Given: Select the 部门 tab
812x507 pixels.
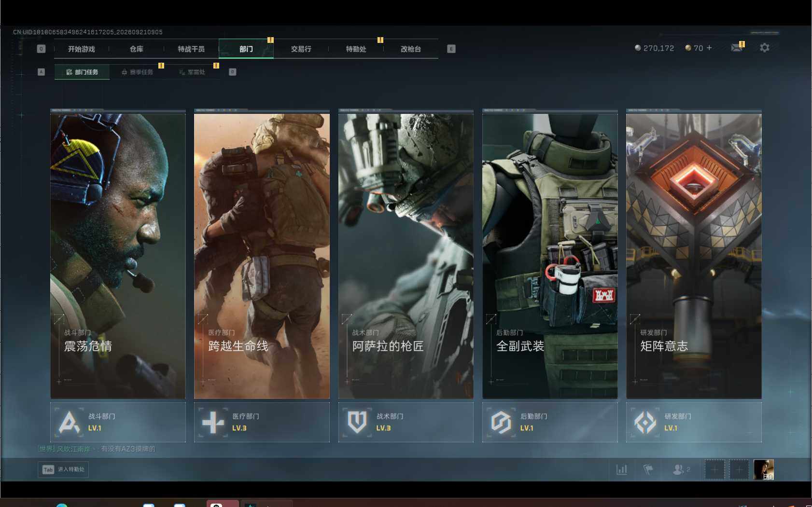Looking at the screenshot, I should 246,49.
